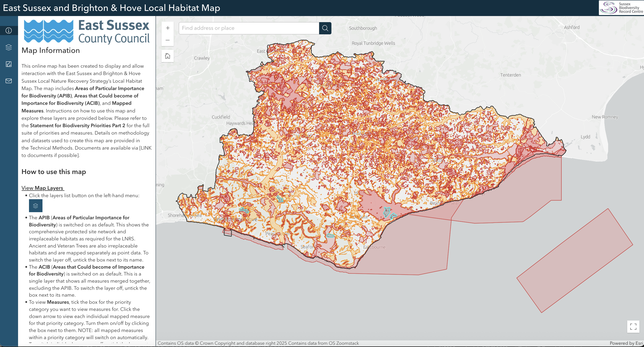The image size is (644, 347).
Task: Click the Royal Tunbridge Wells map label
Action: pyautogui.click(x=373, y=43)
